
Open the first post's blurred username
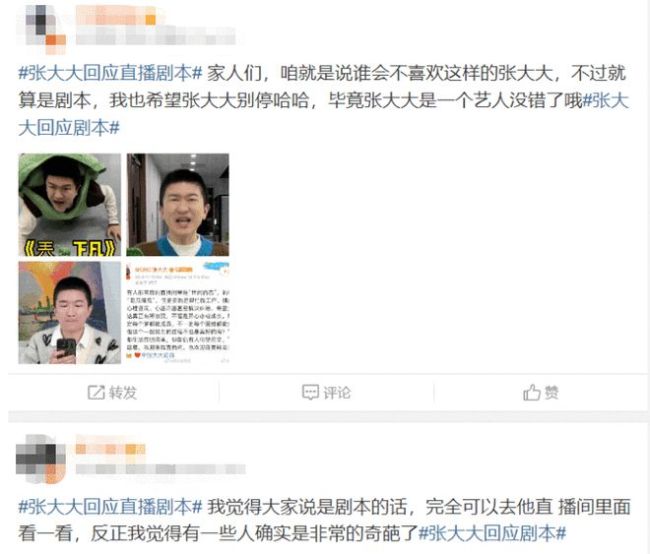coord(116,17)
